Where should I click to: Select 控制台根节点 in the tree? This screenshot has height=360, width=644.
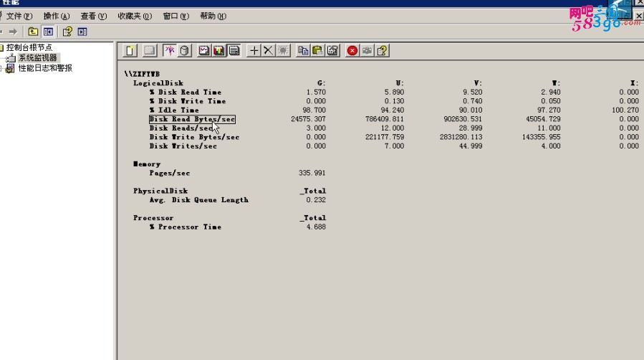tap(29, 47)
